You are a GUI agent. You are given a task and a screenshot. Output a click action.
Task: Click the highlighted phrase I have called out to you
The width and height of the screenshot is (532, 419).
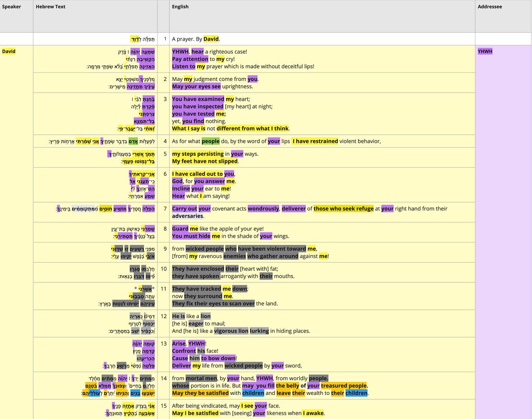pos(201,174)
